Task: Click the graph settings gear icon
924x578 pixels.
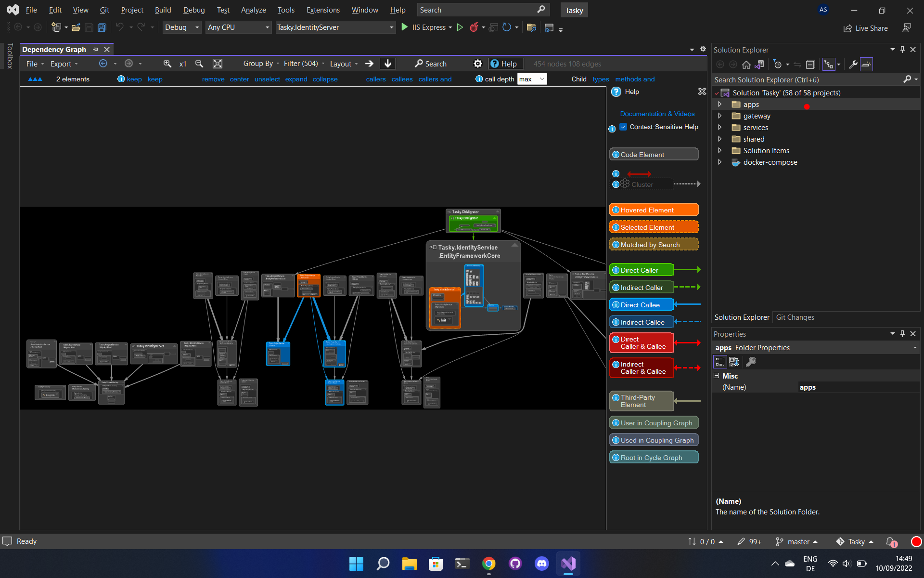Action: pyautogui.click(x=477, y=64)
